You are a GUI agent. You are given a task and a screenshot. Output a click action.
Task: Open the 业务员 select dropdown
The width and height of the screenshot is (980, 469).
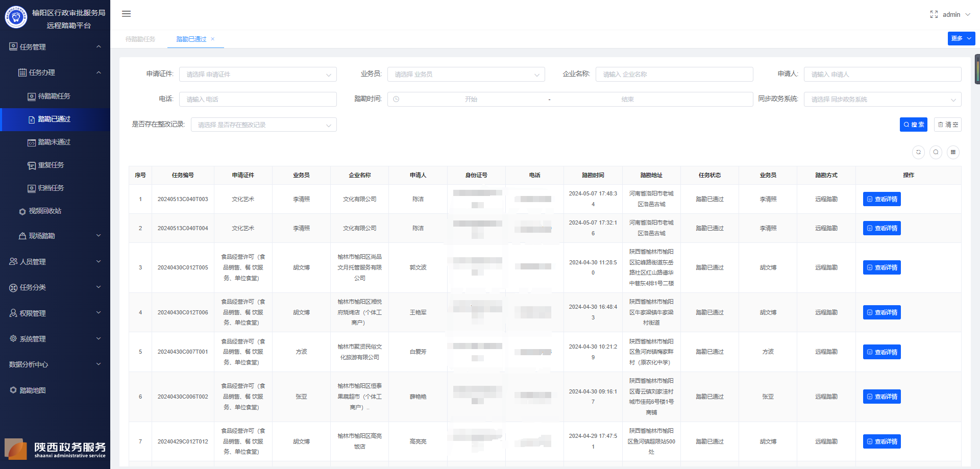coord(466,75)
